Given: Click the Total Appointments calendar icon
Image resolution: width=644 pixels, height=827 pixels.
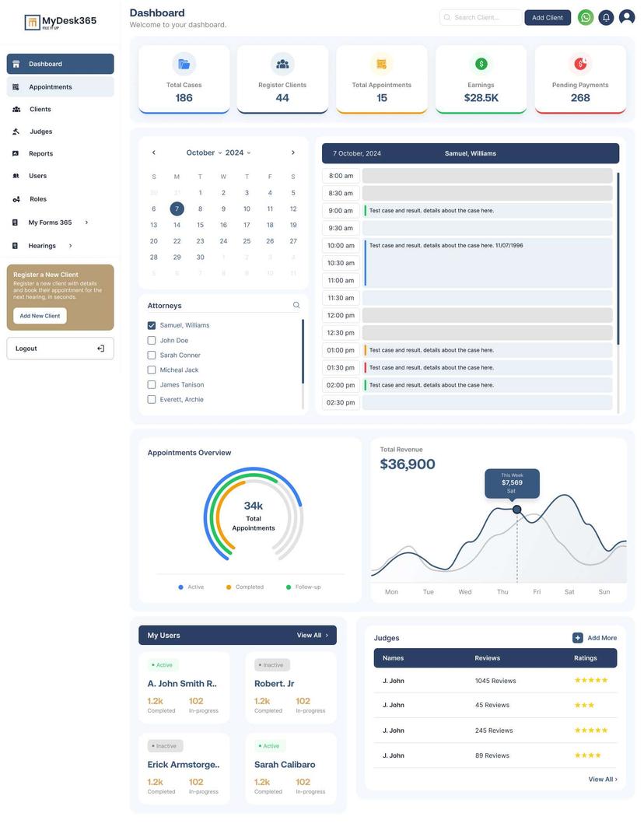Looking at the screenshot, I should coord(381,64).
